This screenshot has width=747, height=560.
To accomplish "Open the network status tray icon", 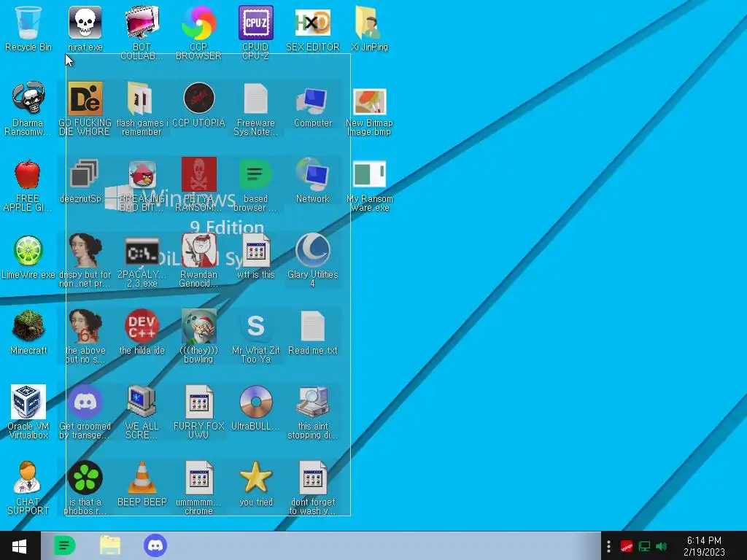I will pyautogui.click(x=644, y=546).
